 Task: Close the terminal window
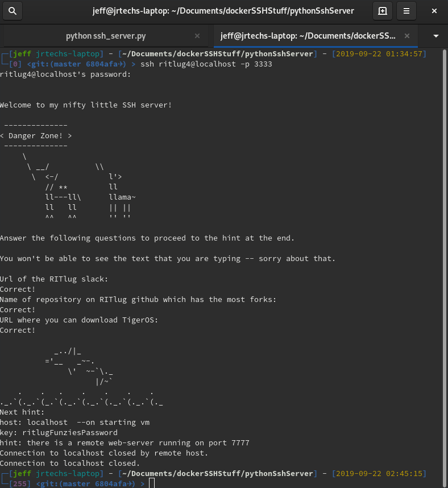(434, 11)
